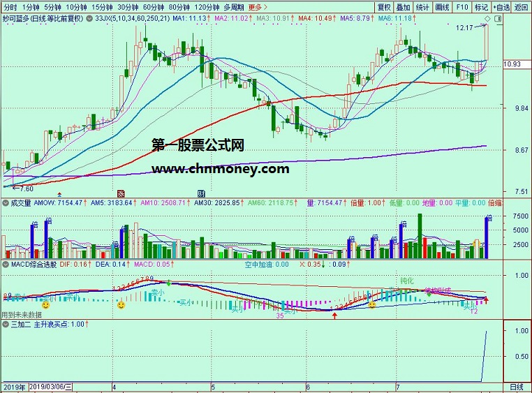
Task: Click the stock title 妙可蓝多(日线,等比前复权)
Action: click(x=43, y=18)
